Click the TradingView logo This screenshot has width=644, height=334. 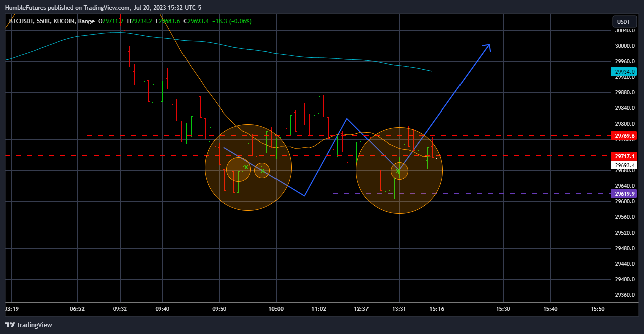(29, 325)
